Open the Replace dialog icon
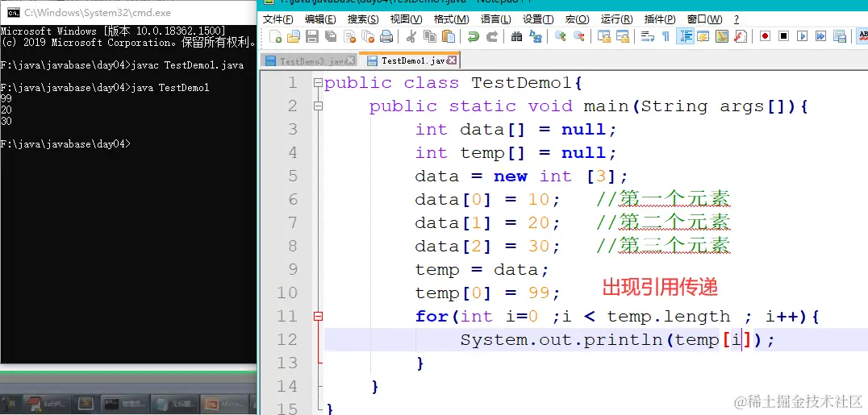The height and width of the screenshot is (415, 868). point(536,36)
